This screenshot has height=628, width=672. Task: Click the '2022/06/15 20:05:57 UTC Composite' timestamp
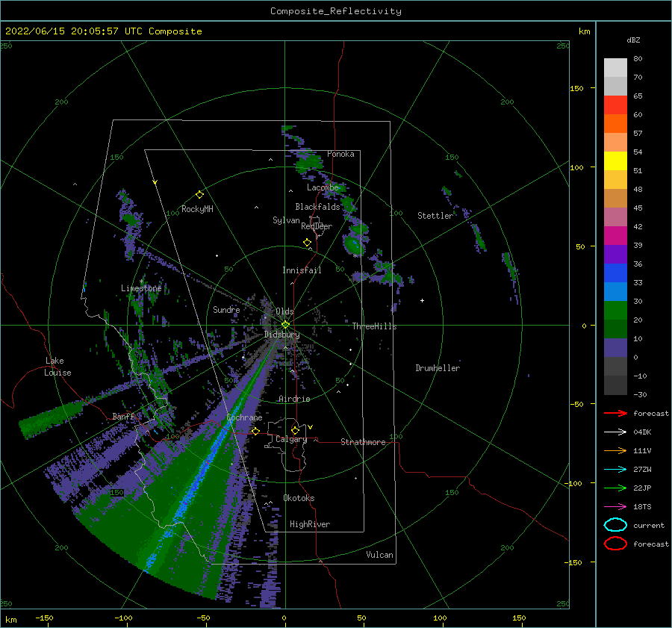tap(104, 31)
